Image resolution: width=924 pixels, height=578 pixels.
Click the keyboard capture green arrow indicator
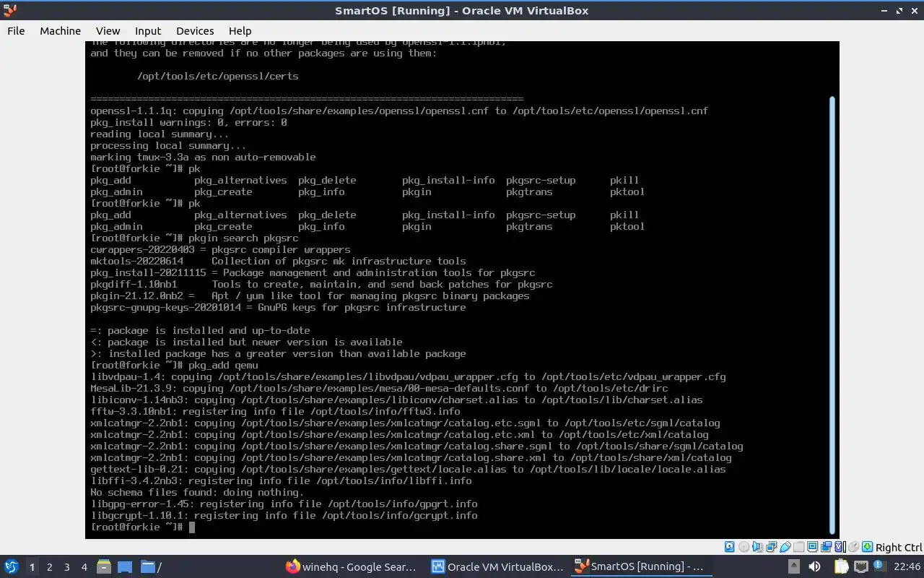point(867,547)
